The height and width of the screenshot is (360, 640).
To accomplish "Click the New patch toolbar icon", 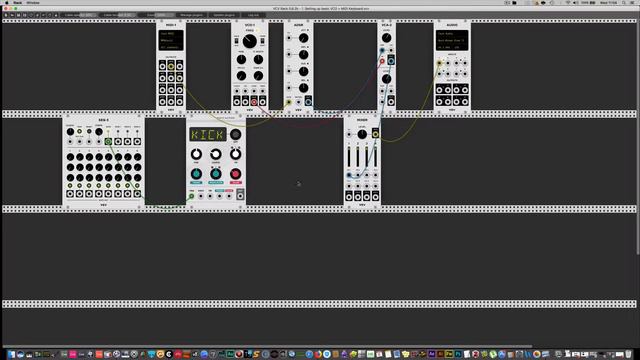I will click(6, 15).
